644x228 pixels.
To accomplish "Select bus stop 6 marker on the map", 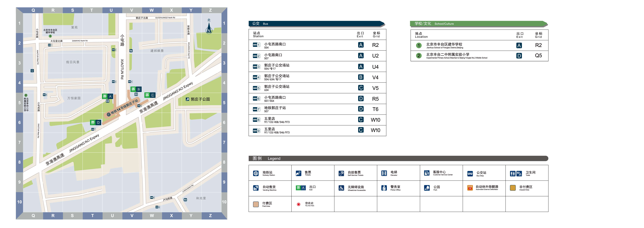I will (x=45, y=95).
